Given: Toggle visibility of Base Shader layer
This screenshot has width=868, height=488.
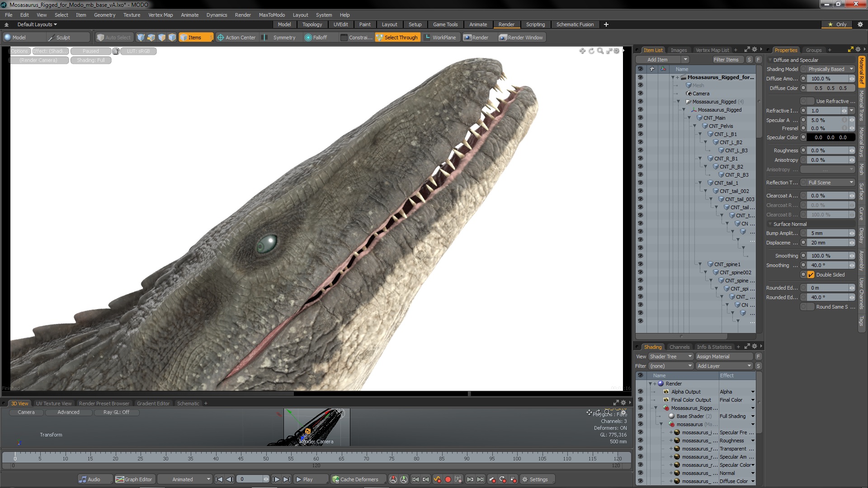Looking at the screenshot, I should click(640, 416).
